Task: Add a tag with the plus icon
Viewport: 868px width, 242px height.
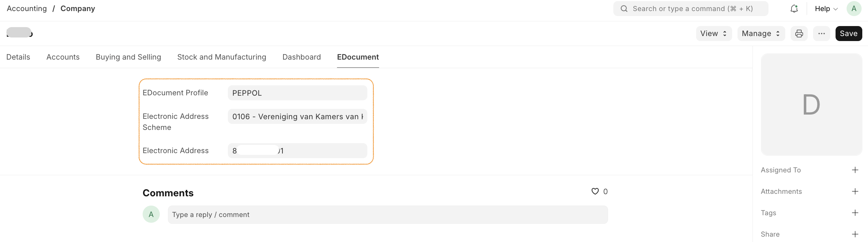Action: click(x=855, y=213)
